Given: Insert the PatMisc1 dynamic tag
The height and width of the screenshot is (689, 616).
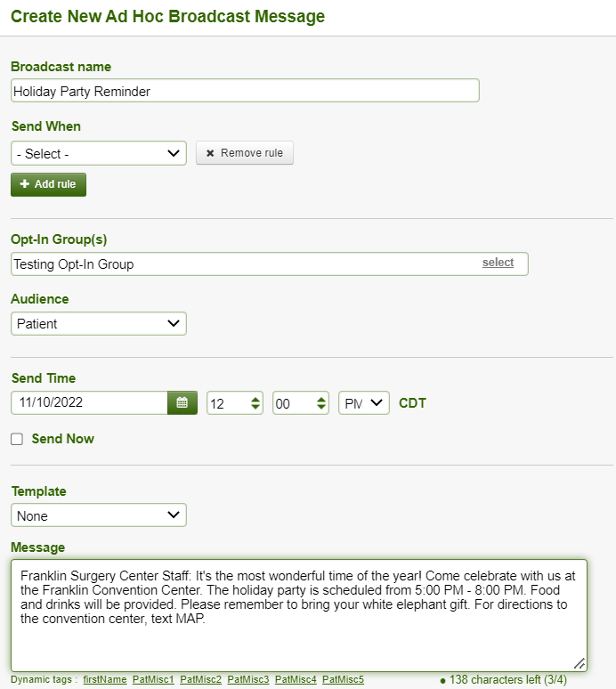Looking at the screenshot, I should (x=153, y=679).
